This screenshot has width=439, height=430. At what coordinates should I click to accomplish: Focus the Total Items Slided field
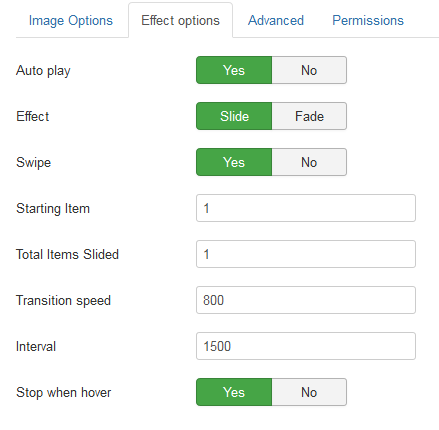pos(306,254)
